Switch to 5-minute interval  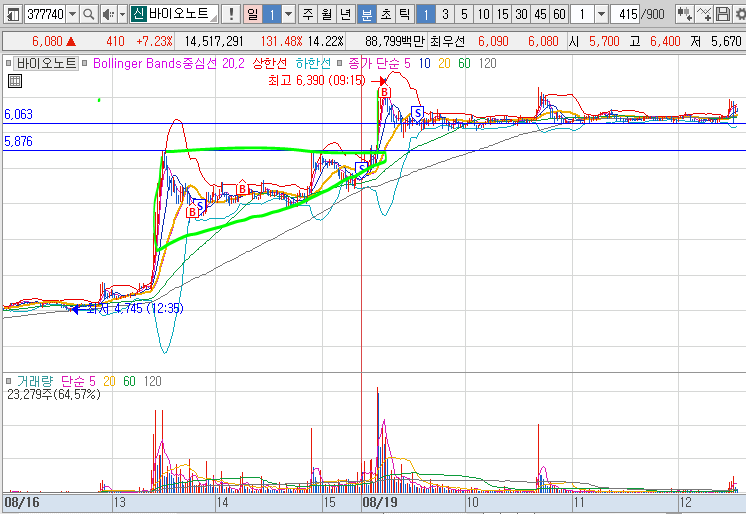(x=464, y=14)
